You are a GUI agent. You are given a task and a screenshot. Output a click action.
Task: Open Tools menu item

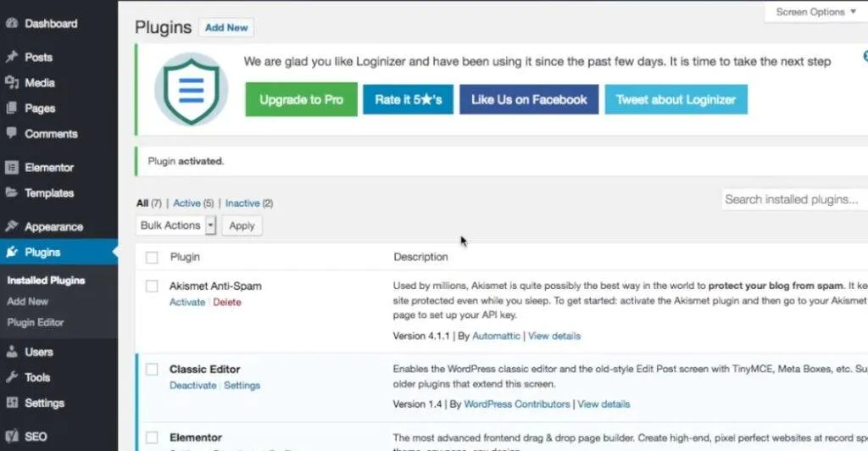37,377
